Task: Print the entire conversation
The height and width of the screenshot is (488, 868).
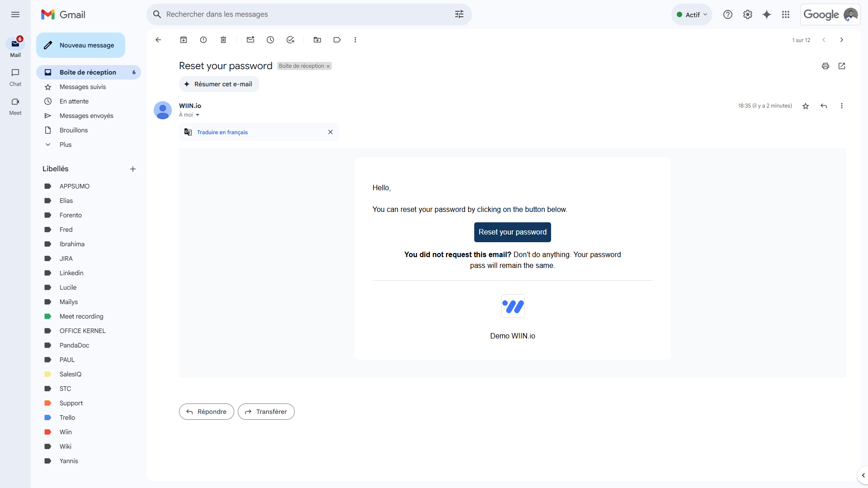Action: [x=826, y=66]
